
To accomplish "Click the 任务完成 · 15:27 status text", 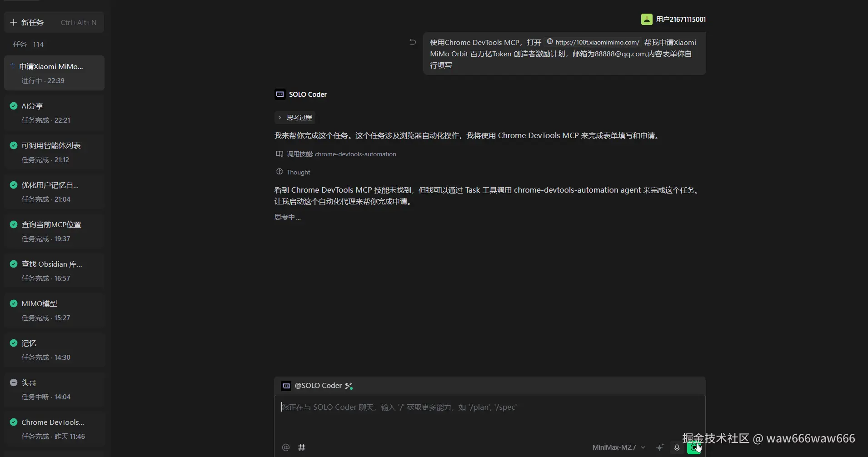I will point(46,318).
